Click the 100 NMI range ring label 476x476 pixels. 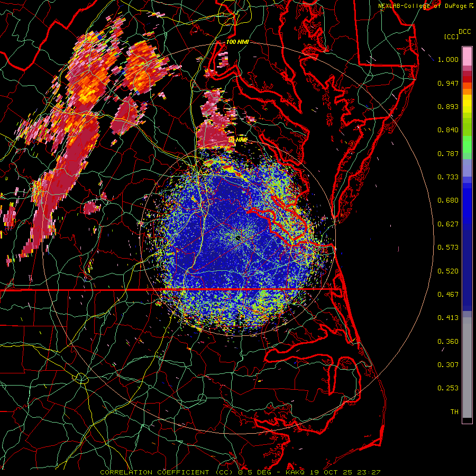(237, 42)
